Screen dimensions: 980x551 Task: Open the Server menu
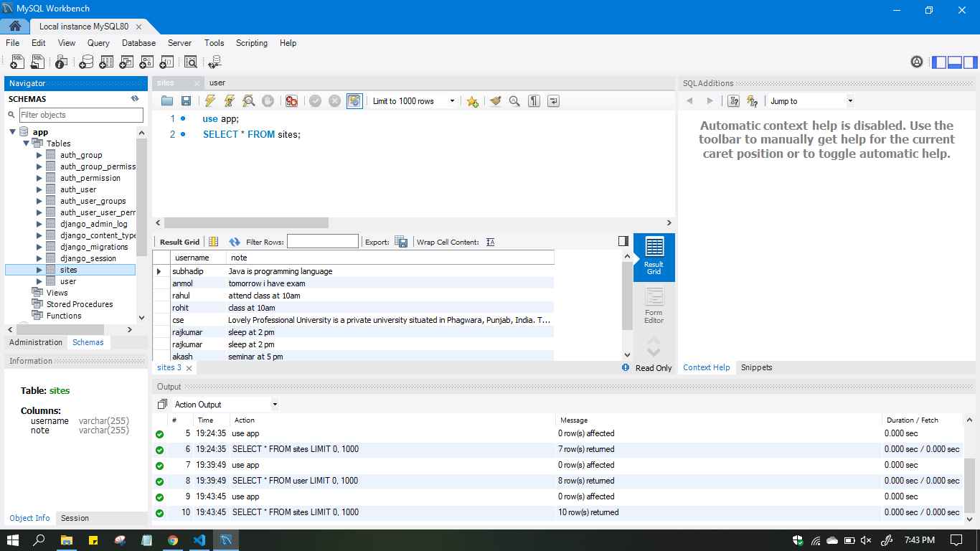tap(179, 43)
